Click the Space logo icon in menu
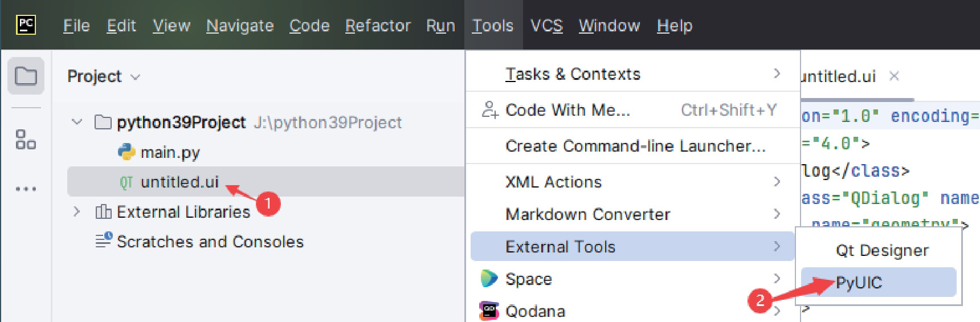This screenshot has width=980, height=322. tap(489, 279)
